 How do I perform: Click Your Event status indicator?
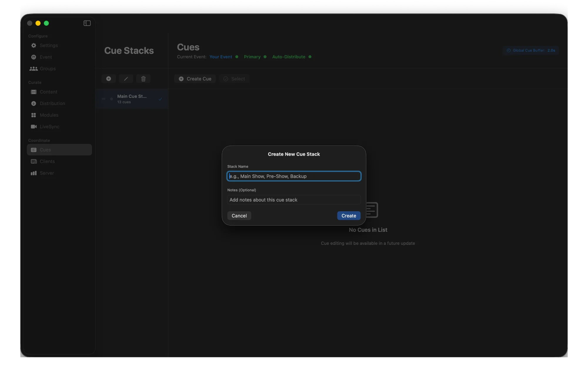[x=220, y=56]
